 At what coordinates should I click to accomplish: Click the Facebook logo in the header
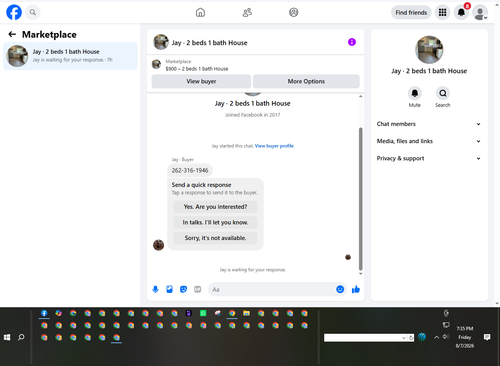(14, 12)
